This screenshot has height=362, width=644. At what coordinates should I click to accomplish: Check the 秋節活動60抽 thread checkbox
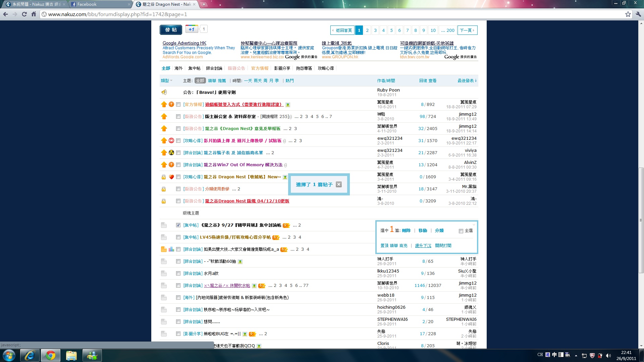[x=178, y=261]
